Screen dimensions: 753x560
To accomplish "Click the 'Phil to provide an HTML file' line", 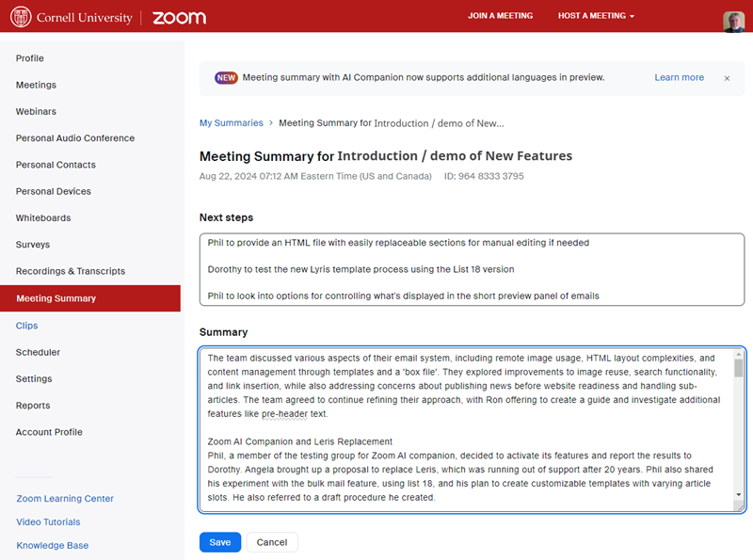I will (398, 243).
